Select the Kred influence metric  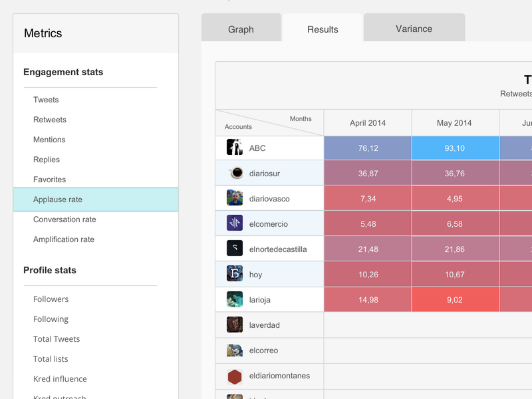(x=60, y=379)
